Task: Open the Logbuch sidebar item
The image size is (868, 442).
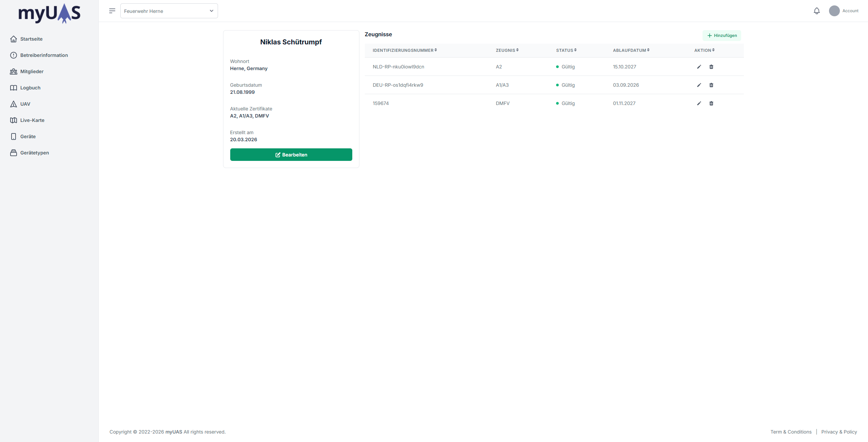Action: (x=30, y=88)
